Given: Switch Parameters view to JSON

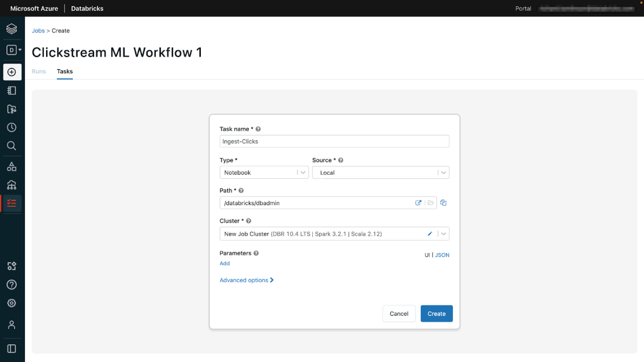Looking at the screenshot, I should click(442, 255).
